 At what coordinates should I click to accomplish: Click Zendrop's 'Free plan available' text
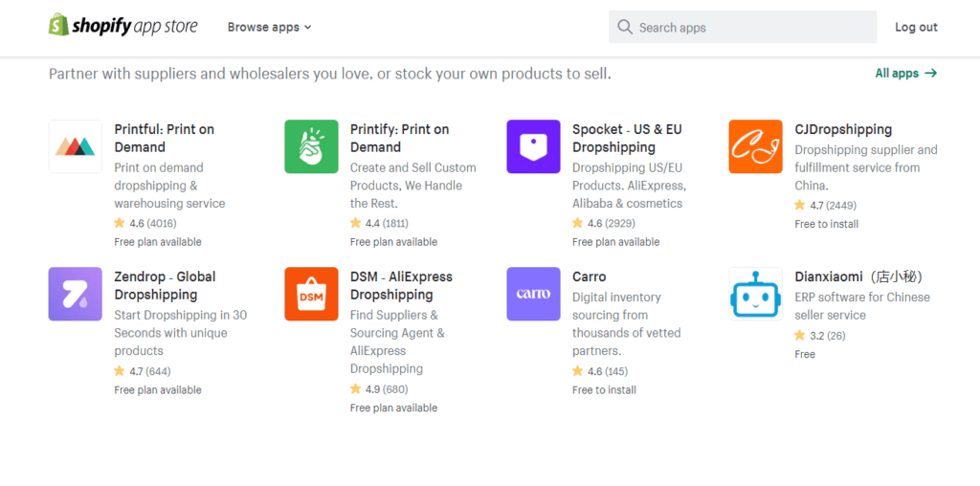pos(158,389)
